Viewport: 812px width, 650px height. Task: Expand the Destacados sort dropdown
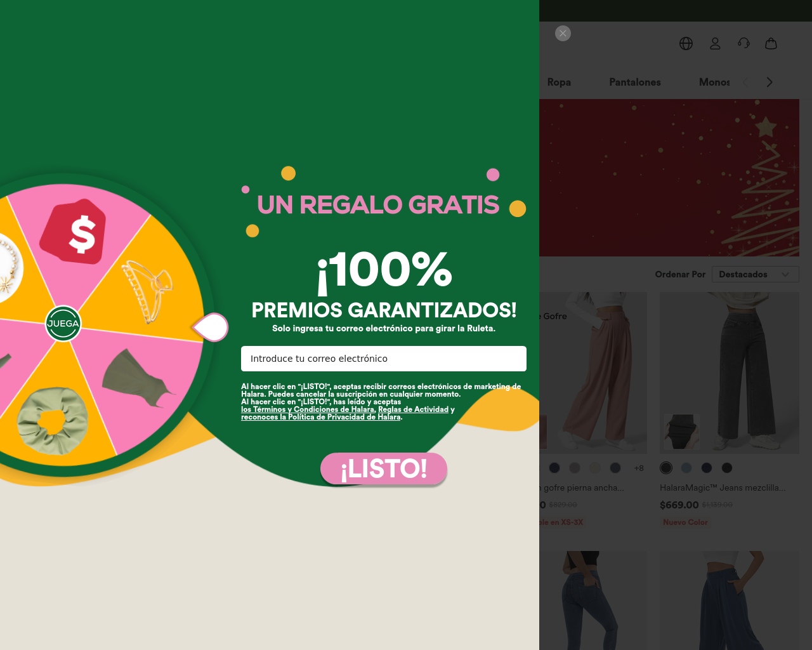click(755, 274)
